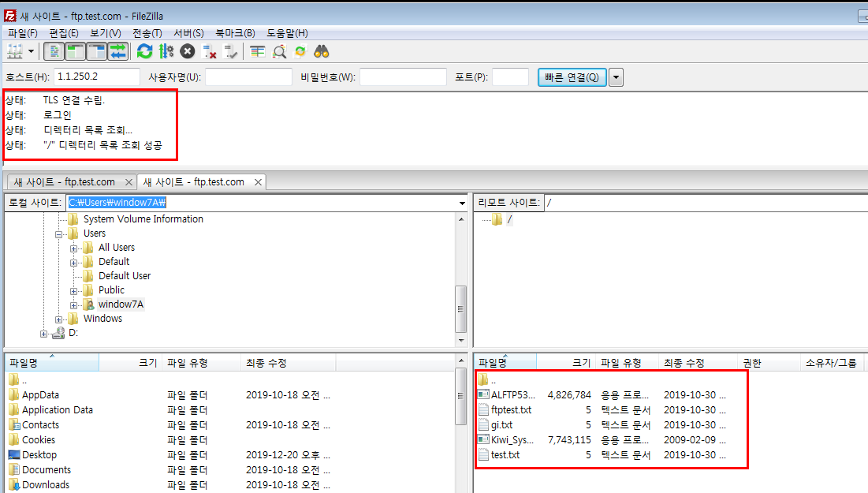This screenshot has width=868, height=493.
Task: Click the 빠른 연결 quick connect button
Action: 572,77
